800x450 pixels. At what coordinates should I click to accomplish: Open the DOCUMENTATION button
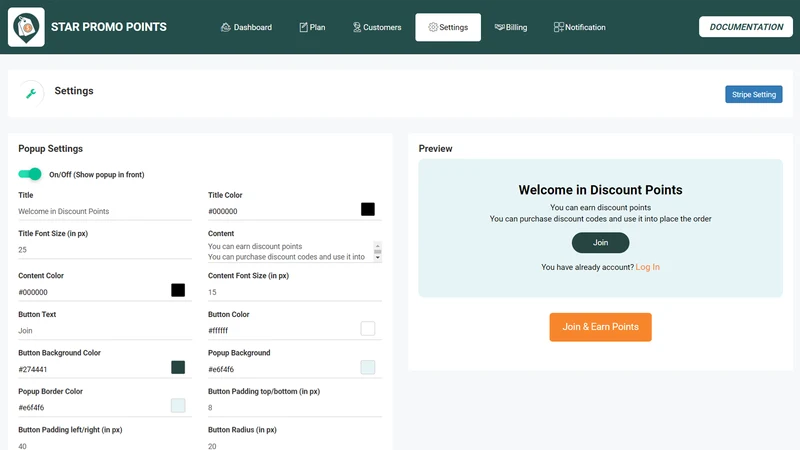[x=746, y=27]
